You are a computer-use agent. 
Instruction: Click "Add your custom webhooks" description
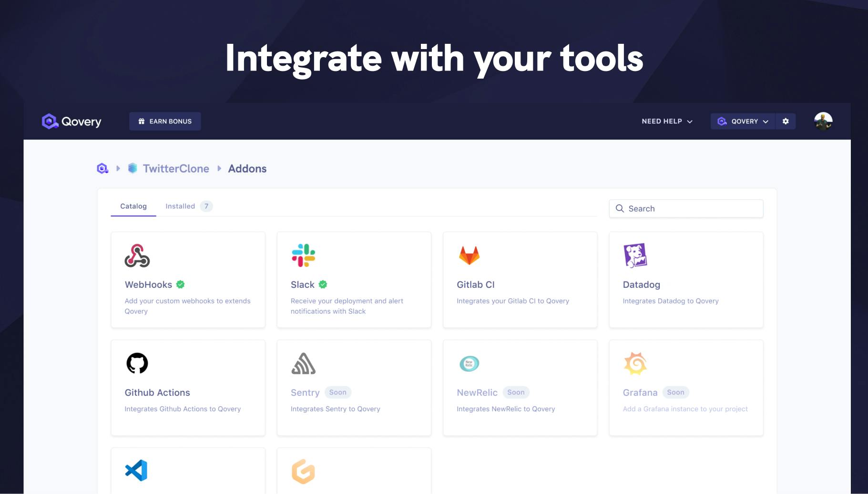coord(187,306)
